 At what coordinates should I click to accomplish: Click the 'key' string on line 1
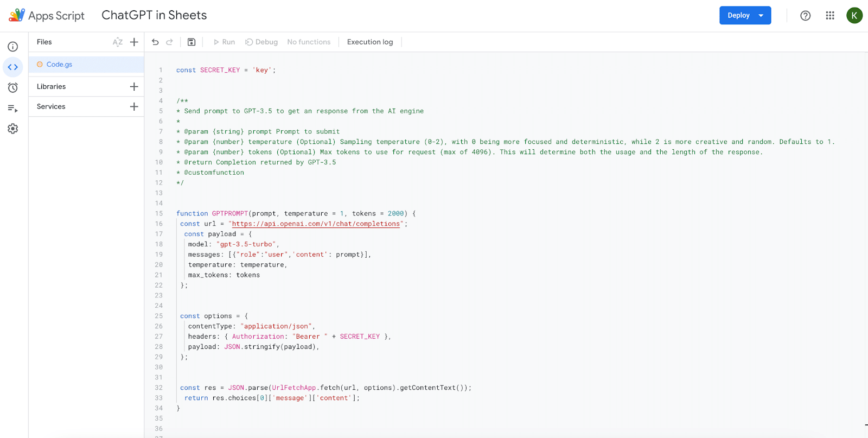[x=262, y=70]
